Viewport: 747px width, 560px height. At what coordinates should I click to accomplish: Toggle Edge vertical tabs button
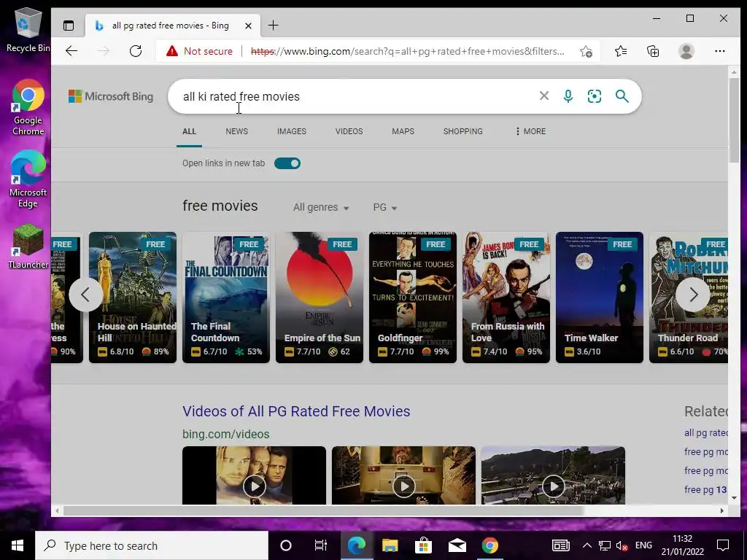[x=69, y=26]
